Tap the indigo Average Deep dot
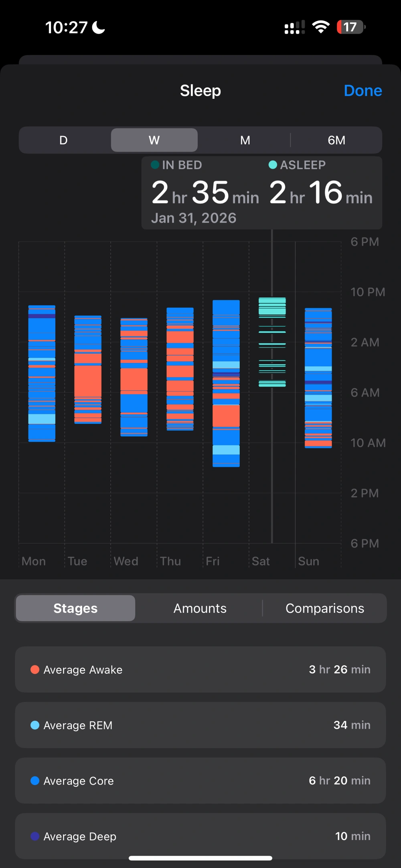Screen dimensions: 401x868 35,836
